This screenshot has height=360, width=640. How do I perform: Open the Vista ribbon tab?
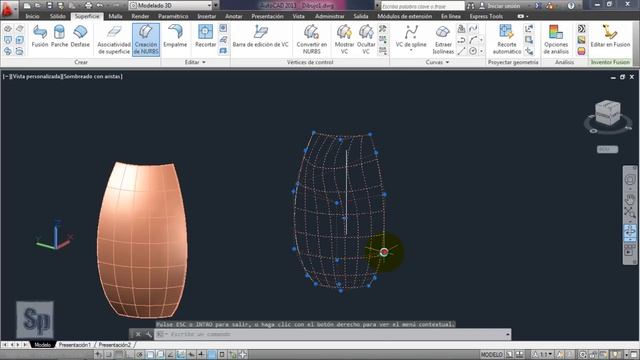[x=298, y=16]
